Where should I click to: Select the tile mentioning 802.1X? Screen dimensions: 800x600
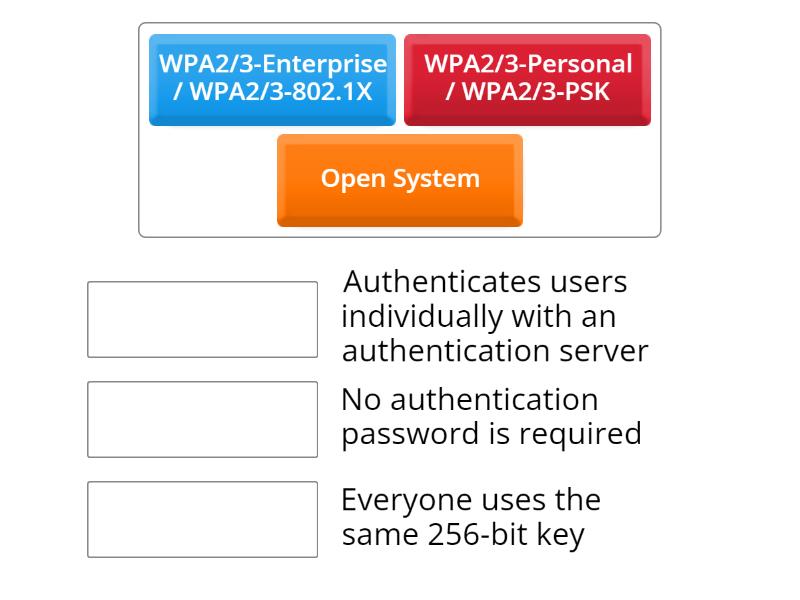pos(272,79)
